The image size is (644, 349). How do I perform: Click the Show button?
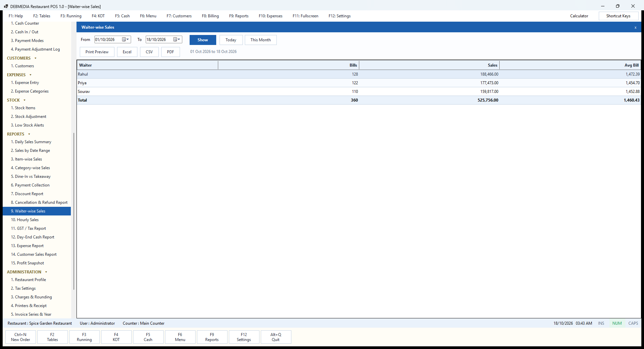pyautogui.click(x=203, y=40)
